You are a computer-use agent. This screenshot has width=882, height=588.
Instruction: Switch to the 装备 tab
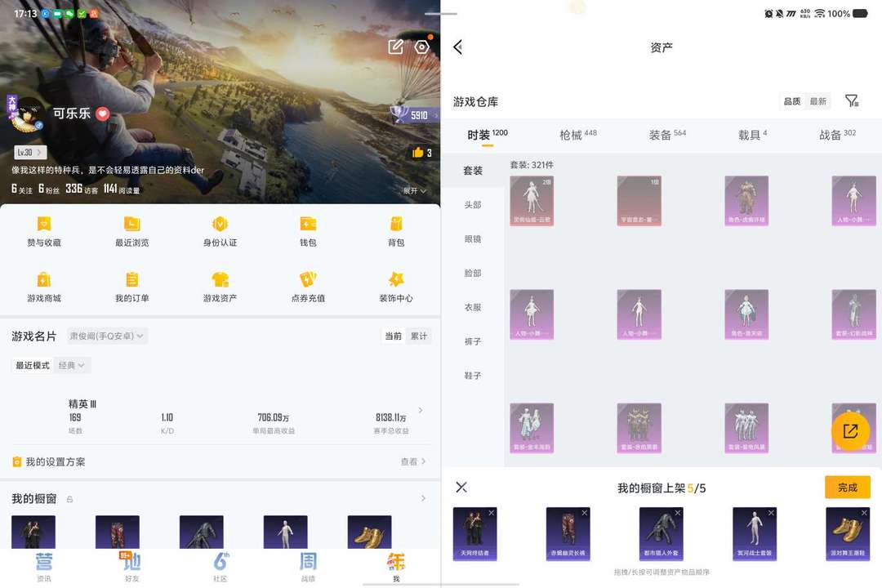[667, 135]
